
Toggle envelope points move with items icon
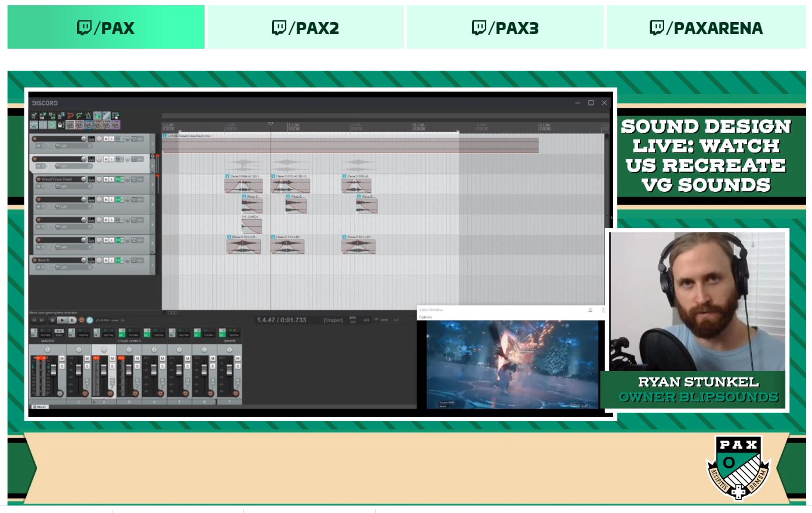(34, 125)
